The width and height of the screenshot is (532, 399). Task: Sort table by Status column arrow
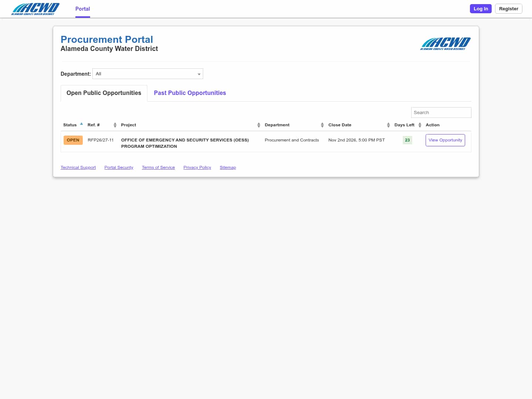pos(81,124)
